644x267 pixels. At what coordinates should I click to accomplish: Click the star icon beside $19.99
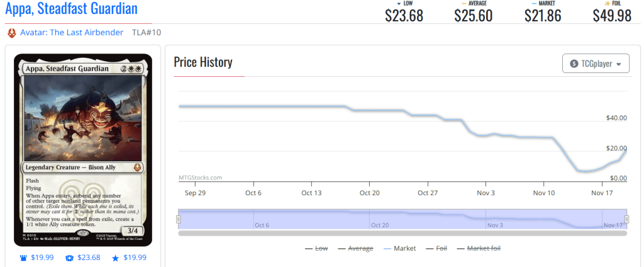coord(115,258)
